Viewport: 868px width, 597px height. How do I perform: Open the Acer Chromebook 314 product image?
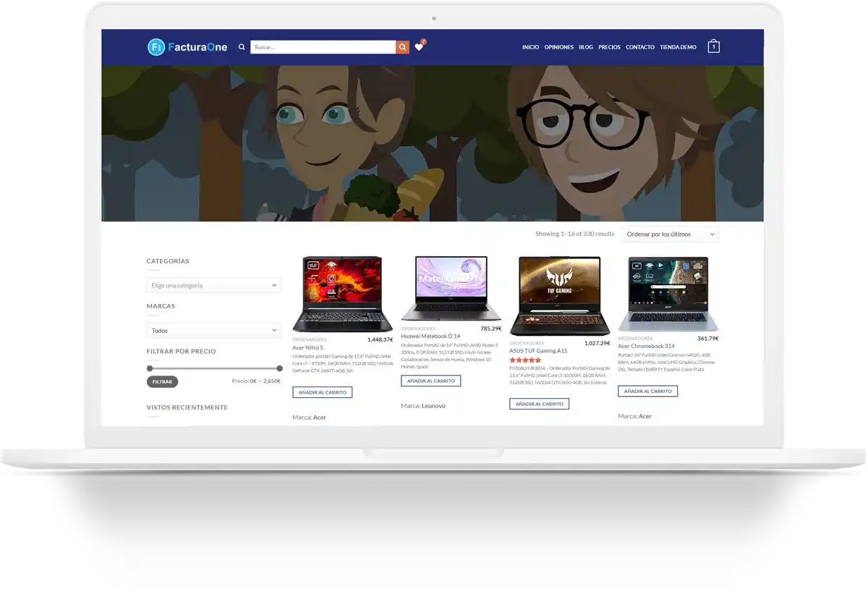pyautogui.click(x=668, y=293)
